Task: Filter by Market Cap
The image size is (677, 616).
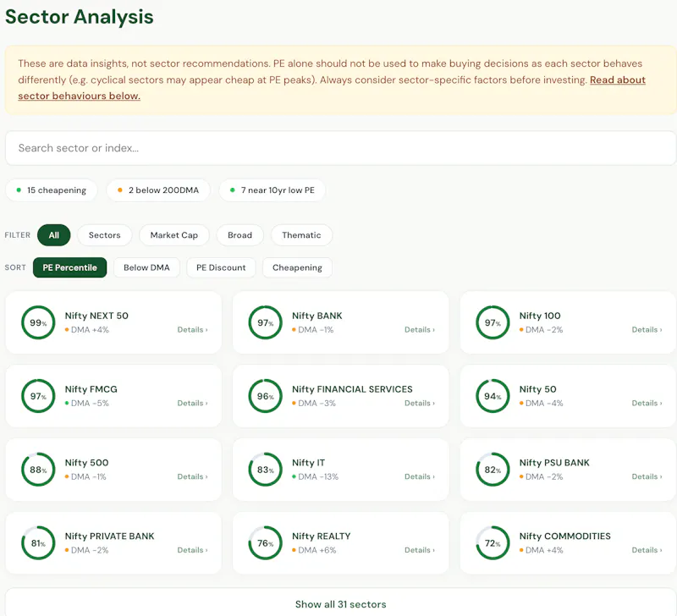Action: (174, 235)
